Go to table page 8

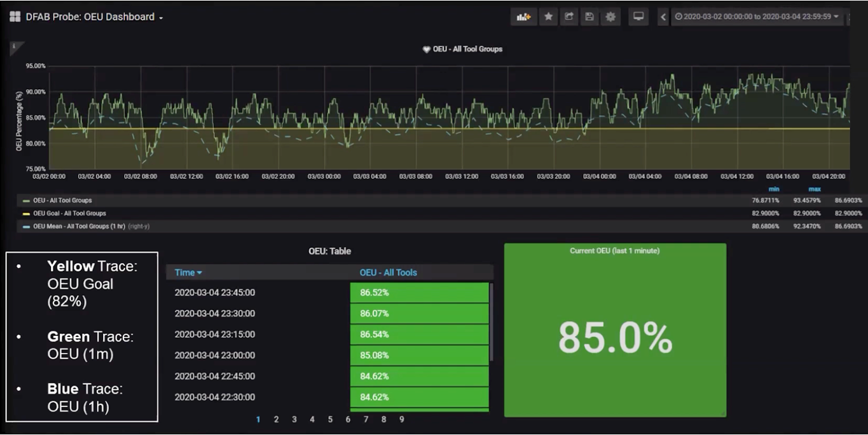[x=383, y=419]
